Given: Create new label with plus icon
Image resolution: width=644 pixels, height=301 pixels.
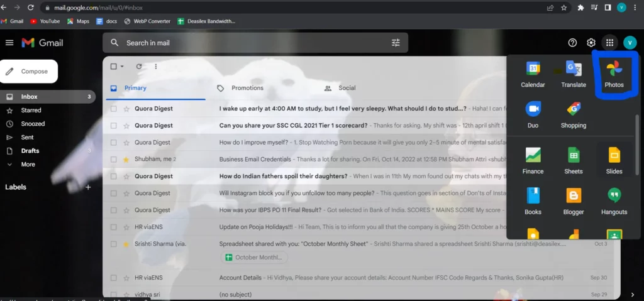Looking at the screenshot, I should point(88,187).
